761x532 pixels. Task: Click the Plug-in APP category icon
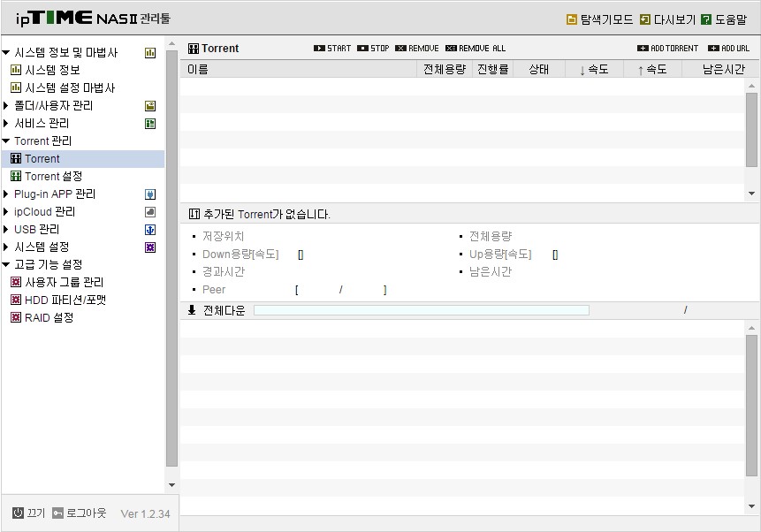tap(150, 194)
